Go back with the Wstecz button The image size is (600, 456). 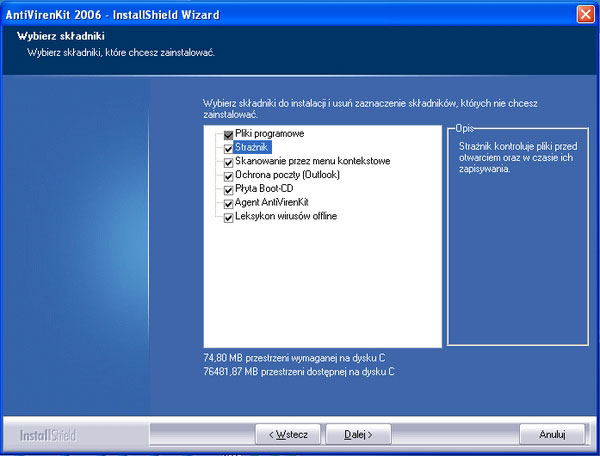[288, 435]
